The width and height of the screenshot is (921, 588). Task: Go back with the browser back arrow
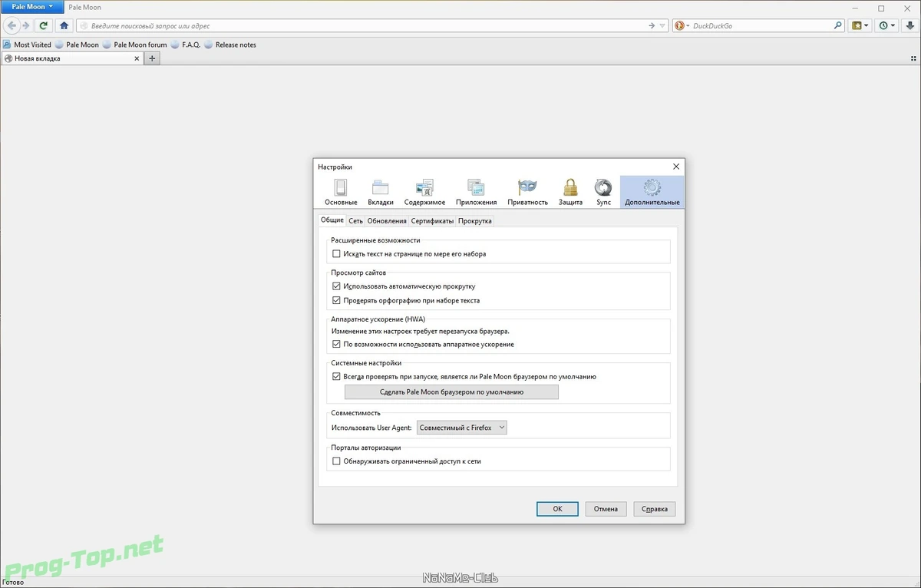12,25
